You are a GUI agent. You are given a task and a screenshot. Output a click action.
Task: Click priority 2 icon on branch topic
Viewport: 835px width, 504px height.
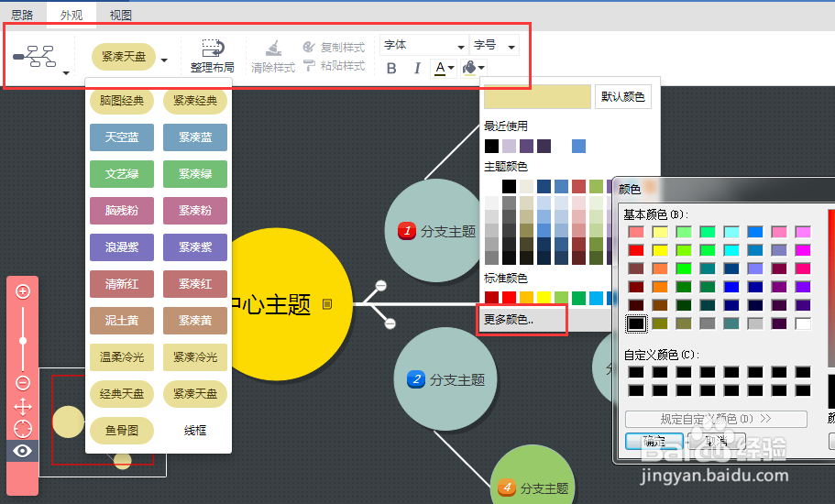coord(416,379)
